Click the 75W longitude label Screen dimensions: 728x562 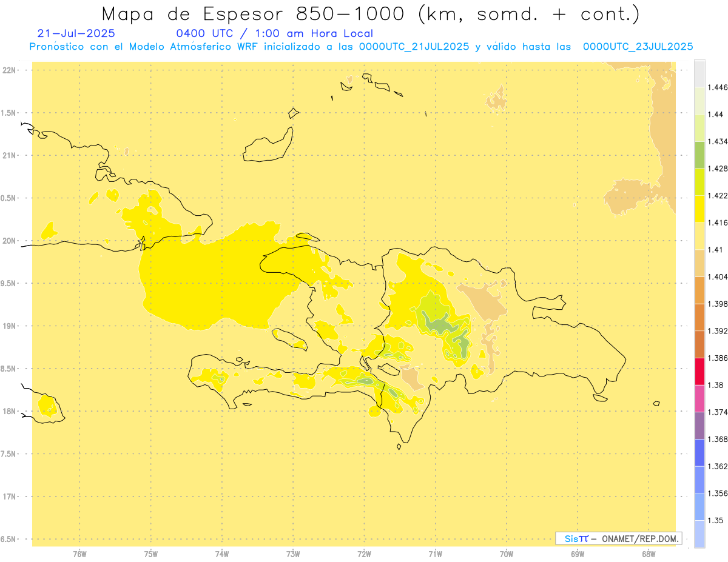pos(151,554)
